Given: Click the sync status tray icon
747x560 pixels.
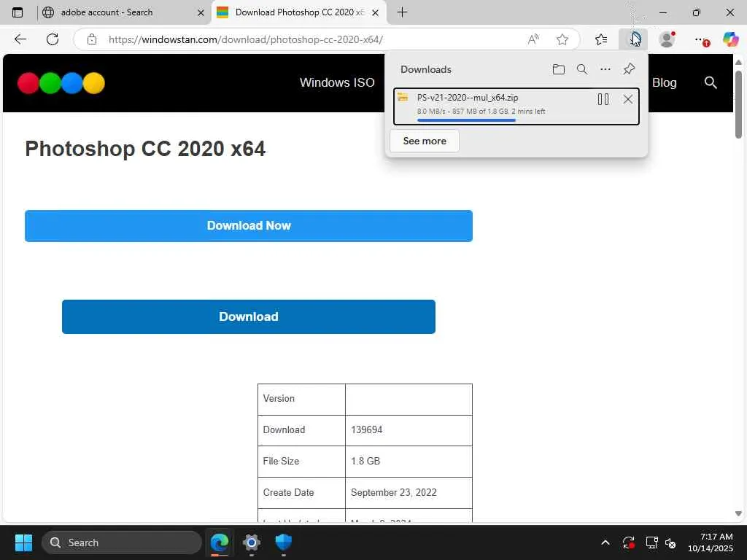Looking at the screenshot, I should (628, 542).
